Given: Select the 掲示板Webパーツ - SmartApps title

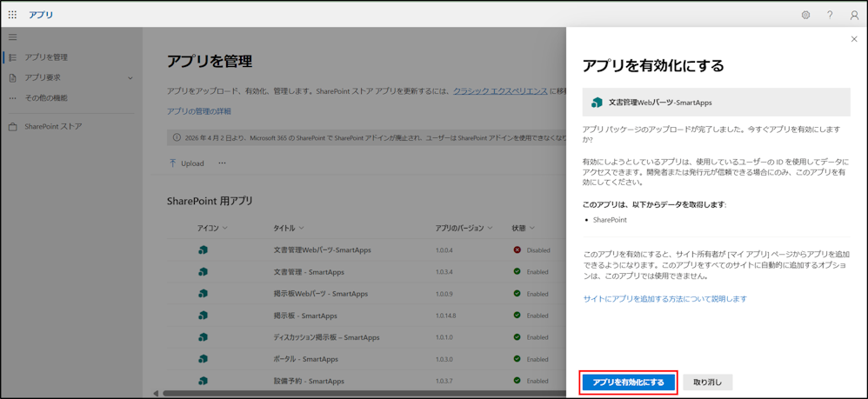Looking at the screenshot, I should pos(321,293).
